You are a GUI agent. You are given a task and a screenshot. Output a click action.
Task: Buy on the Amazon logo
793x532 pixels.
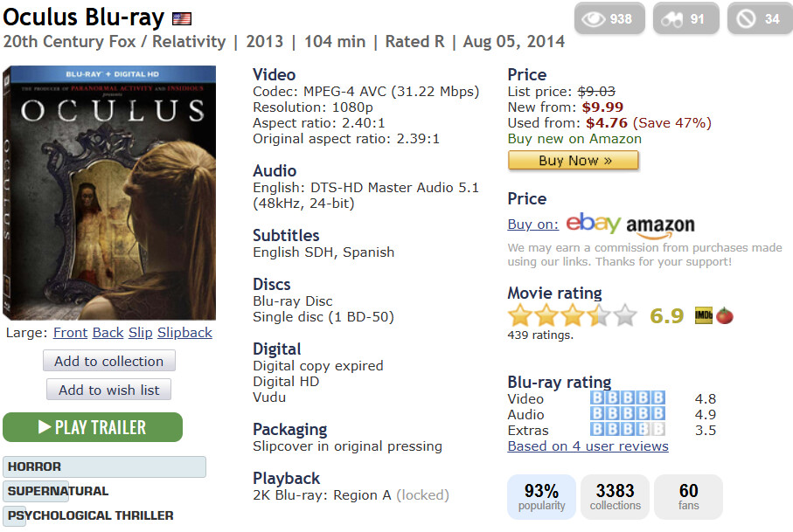pos(660,226)
